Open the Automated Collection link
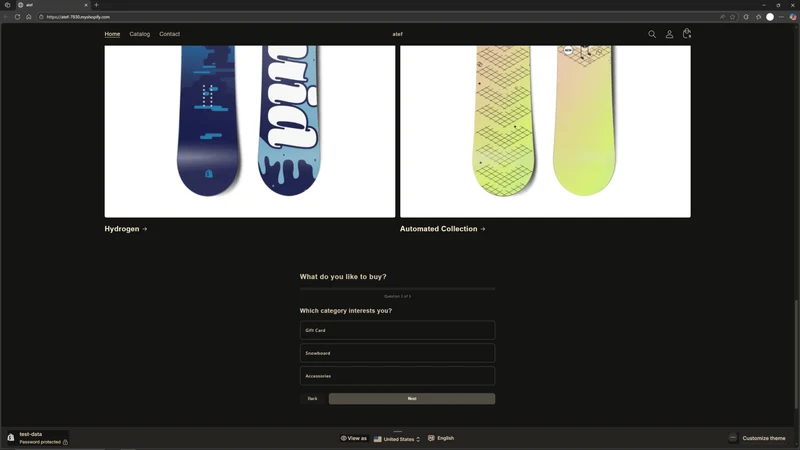This screenshot has width=800, height=450. [x=442, y=229]
